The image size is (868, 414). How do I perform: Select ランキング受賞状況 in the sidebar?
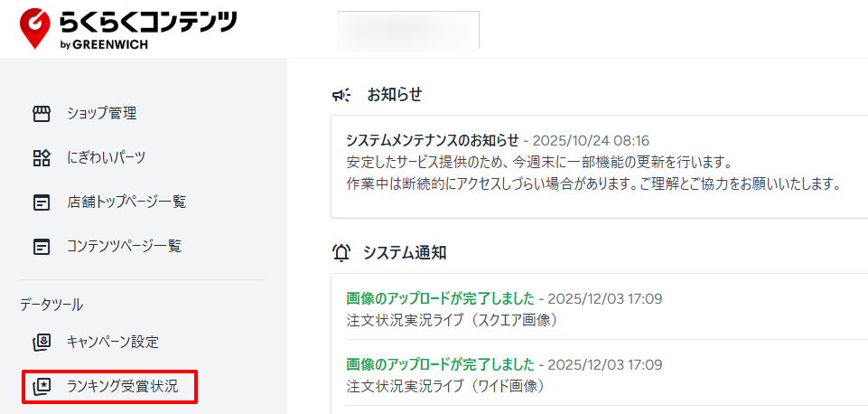click(x=122, y=388)
